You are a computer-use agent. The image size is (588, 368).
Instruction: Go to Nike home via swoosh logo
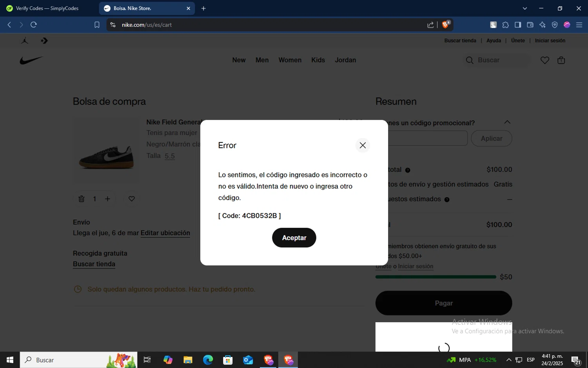pos(31,60)
